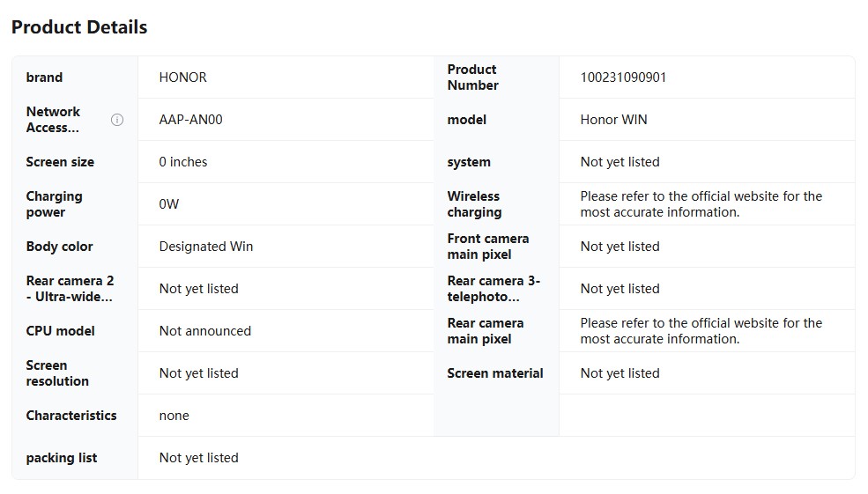Select the Characteristics value none
Image resolution: width=868 pixels, height=494 pixels.
[174, 416]
